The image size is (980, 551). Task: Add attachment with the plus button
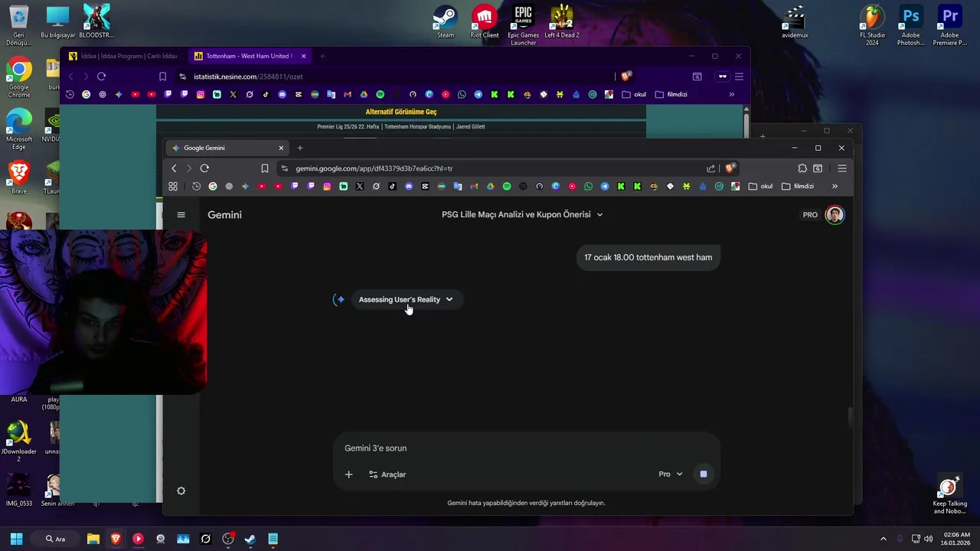pos(348,474)
